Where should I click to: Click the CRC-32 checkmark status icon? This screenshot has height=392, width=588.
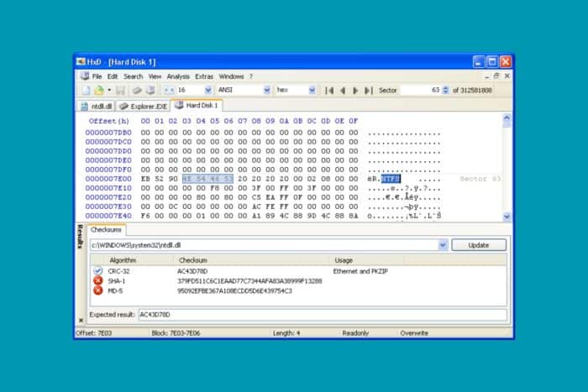[98, 271]
